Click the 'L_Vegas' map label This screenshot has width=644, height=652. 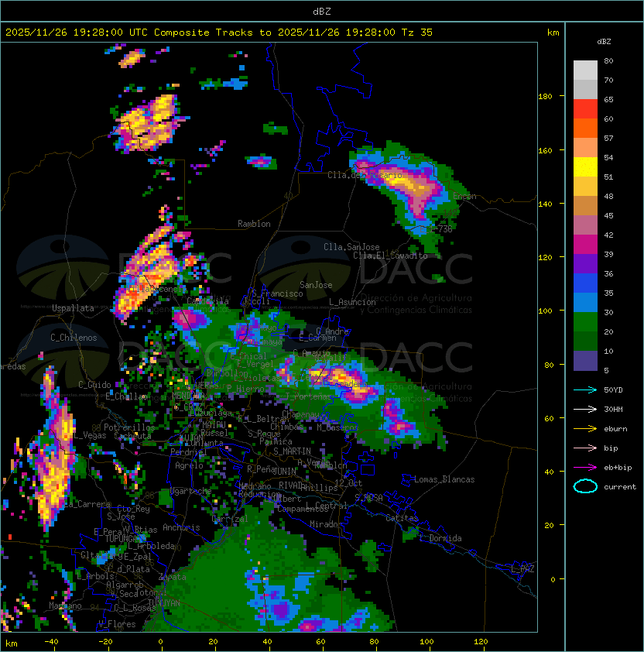[x=89, y=435]
